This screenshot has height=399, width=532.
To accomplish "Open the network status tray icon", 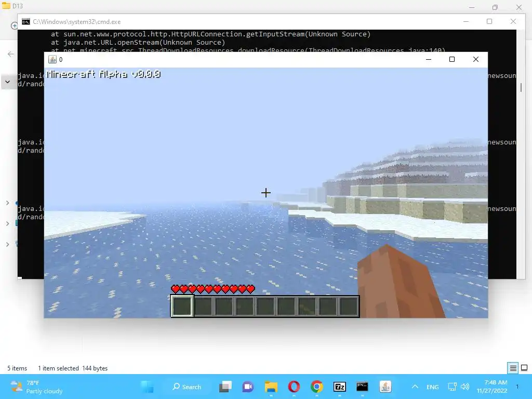I will click(x=453, y=387).
